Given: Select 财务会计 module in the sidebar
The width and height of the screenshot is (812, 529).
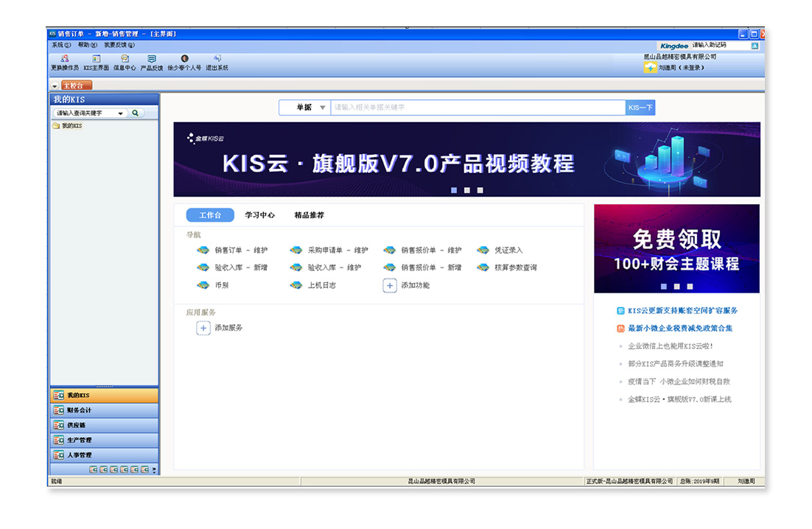Looking at the screenshot, I should point(79,410).
